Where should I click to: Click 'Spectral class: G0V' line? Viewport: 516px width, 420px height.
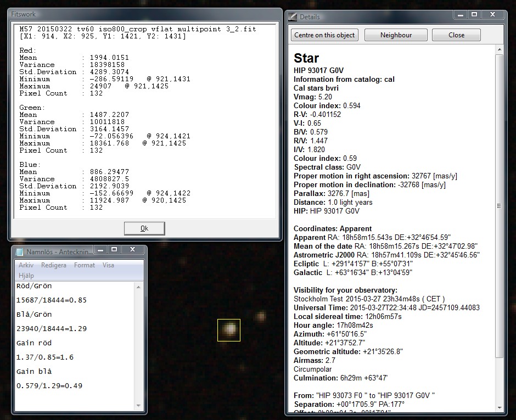pyautogui.click(x=327, y=167)
